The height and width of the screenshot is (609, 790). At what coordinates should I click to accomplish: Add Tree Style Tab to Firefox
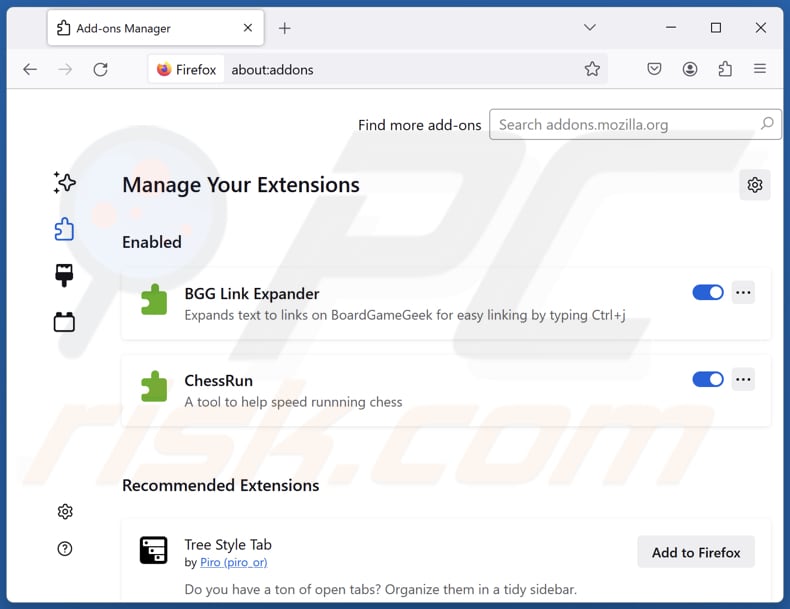coord(696,552)
